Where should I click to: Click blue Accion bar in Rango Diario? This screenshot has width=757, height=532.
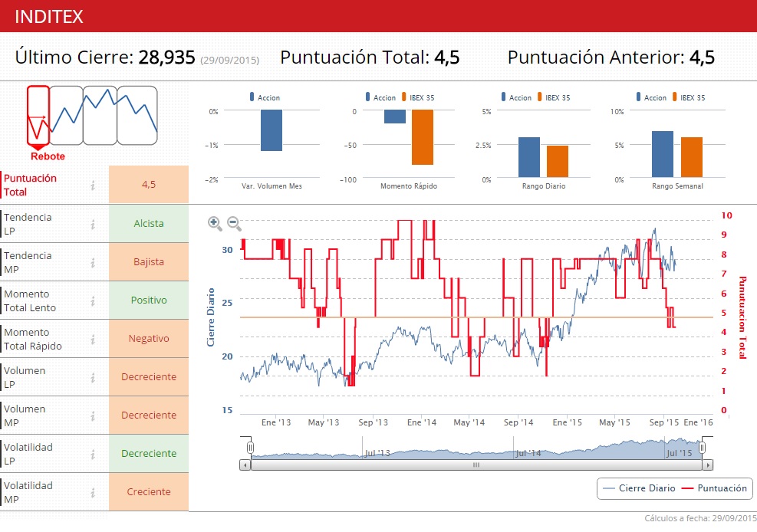point(529,157)
